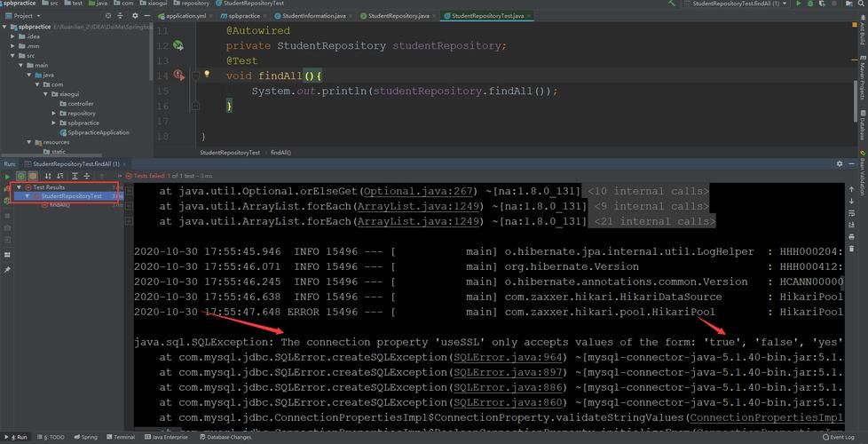Viewport: 868px width, 444px height.
Task: Click findAll() in the editor breadcrumb
Action: point(281,152)
